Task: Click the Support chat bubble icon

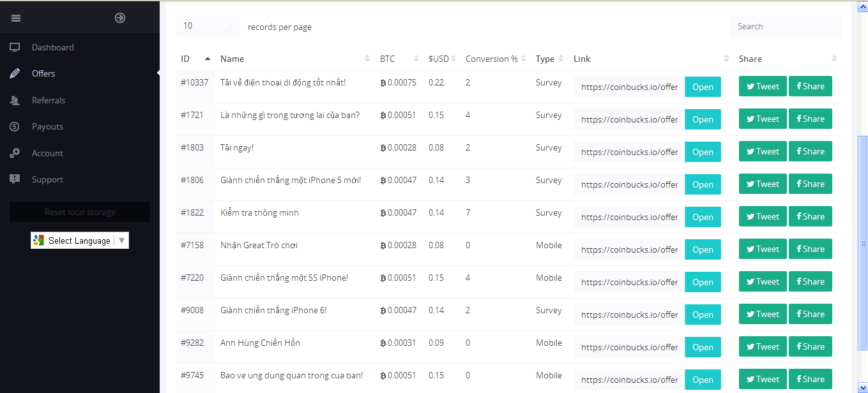Action: tap(15, 179)
